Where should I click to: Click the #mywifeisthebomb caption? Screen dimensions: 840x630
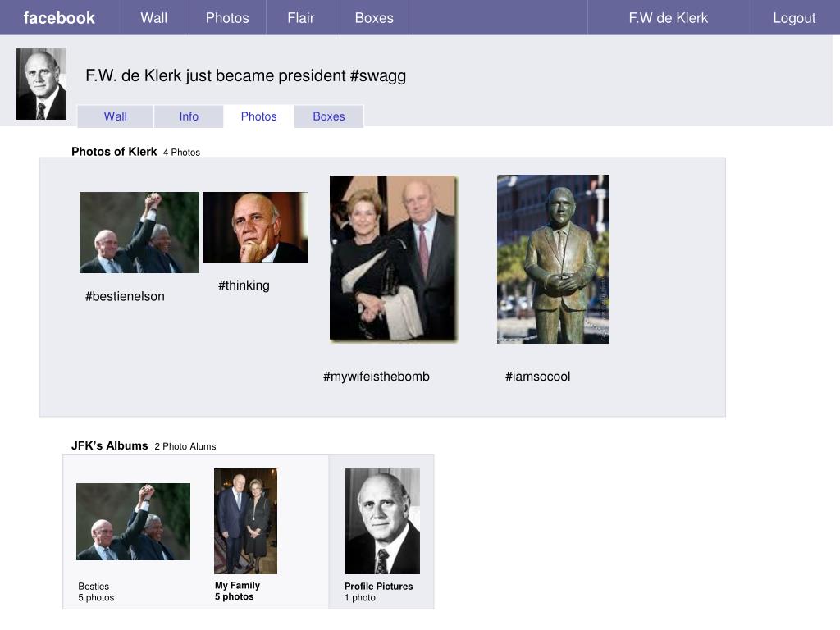376,376
